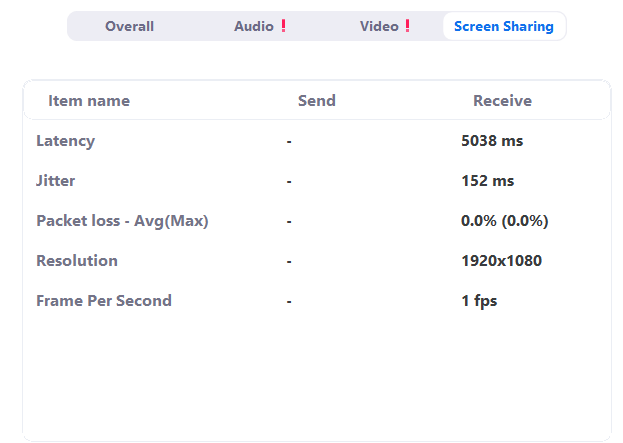This screenshot has height=443, width=623.
Task: Click the red warning icon beside Video
Action: [x=407, y=26]
